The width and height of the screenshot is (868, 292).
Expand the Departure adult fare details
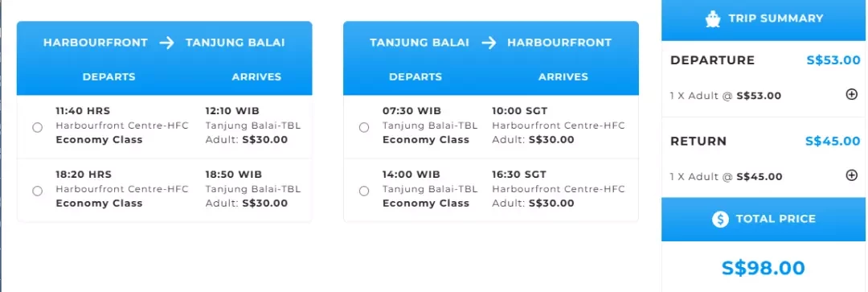pos(852,95)
